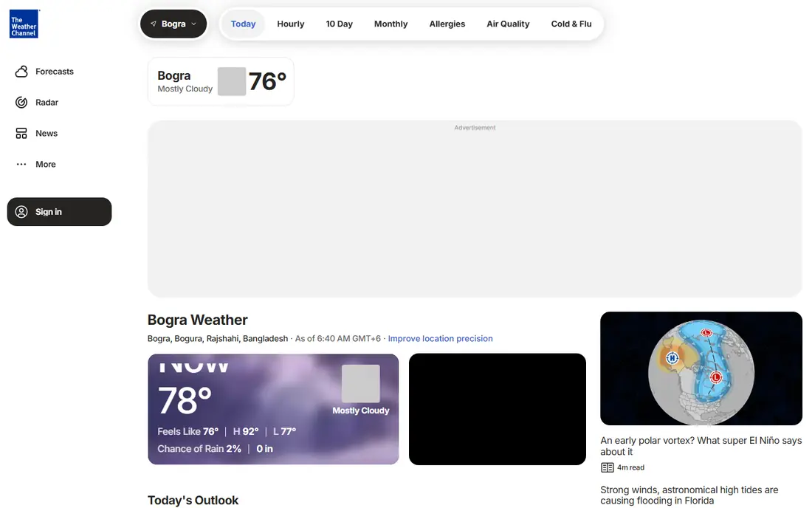Viewport: 812px width, 508px height.
Task: Open the 10 Day tab
Action: pos(340,24)
